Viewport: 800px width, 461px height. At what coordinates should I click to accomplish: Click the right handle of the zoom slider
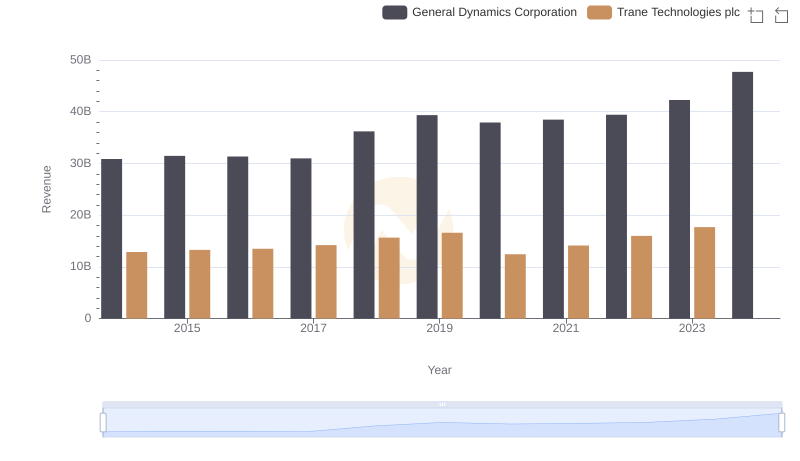click(781, 423)
